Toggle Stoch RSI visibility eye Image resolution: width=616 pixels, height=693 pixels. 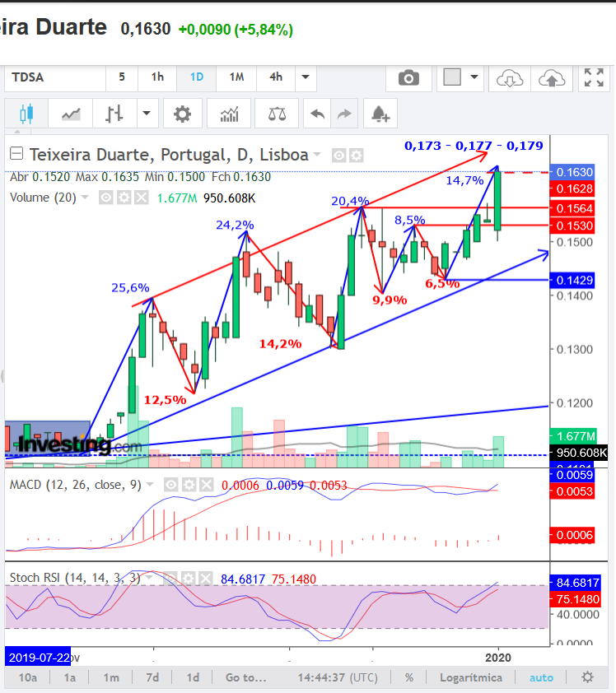coord(170,578)
